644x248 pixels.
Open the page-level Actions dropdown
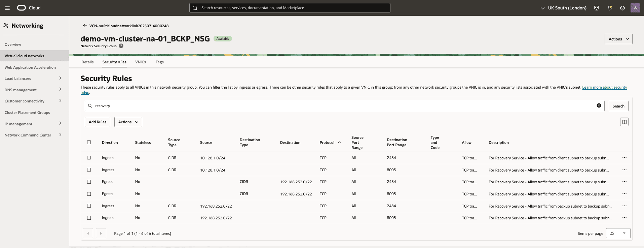click(x=618, y=39)
